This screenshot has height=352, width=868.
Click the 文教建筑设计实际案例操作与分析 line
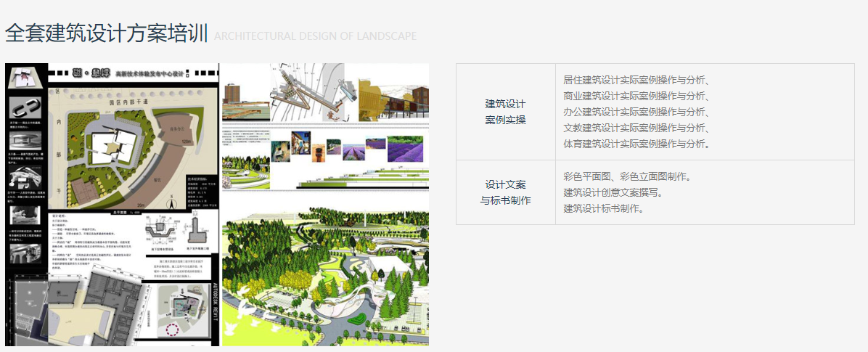[636, 128]
